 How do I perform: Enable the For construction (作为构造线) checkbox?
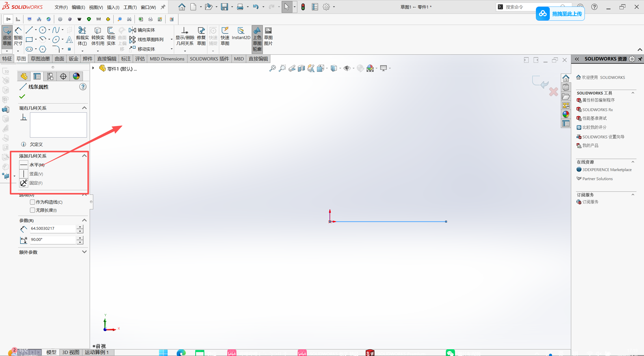(x=33, y=202)
